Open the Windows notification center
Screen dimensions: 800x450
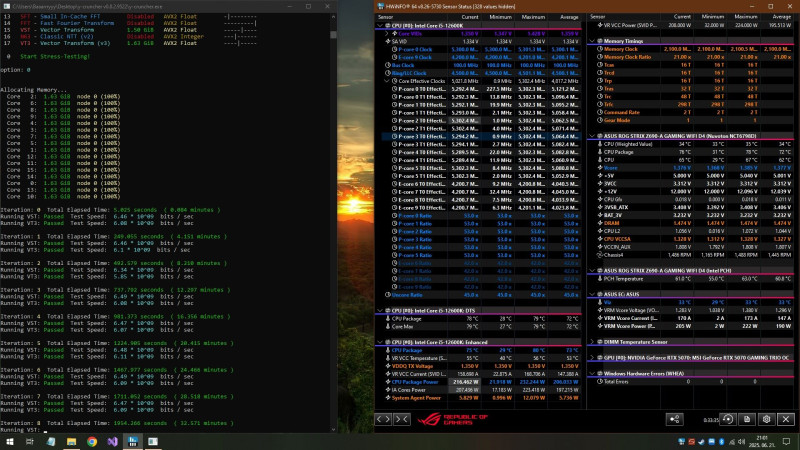tap(786, 442)
